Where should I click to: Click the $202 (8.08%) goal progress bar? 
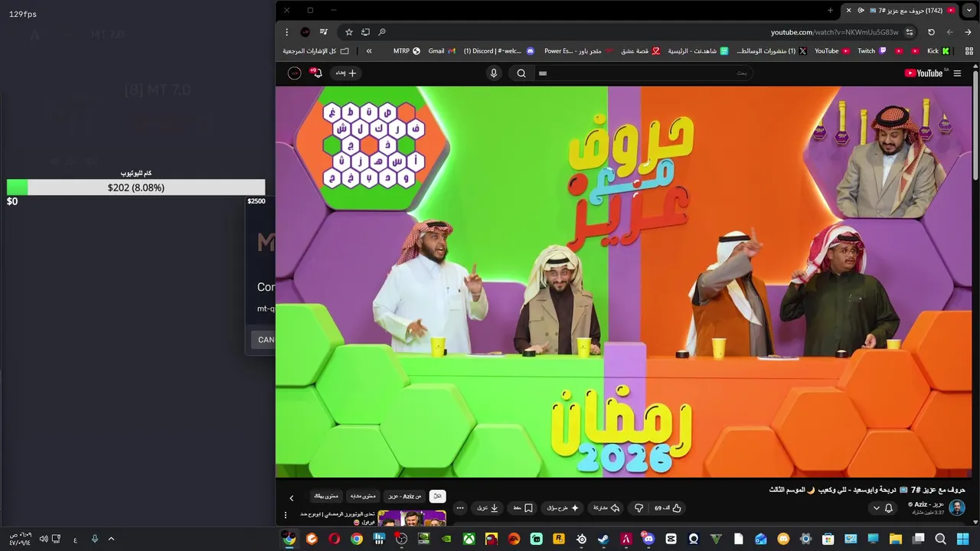tap(136, 187)
